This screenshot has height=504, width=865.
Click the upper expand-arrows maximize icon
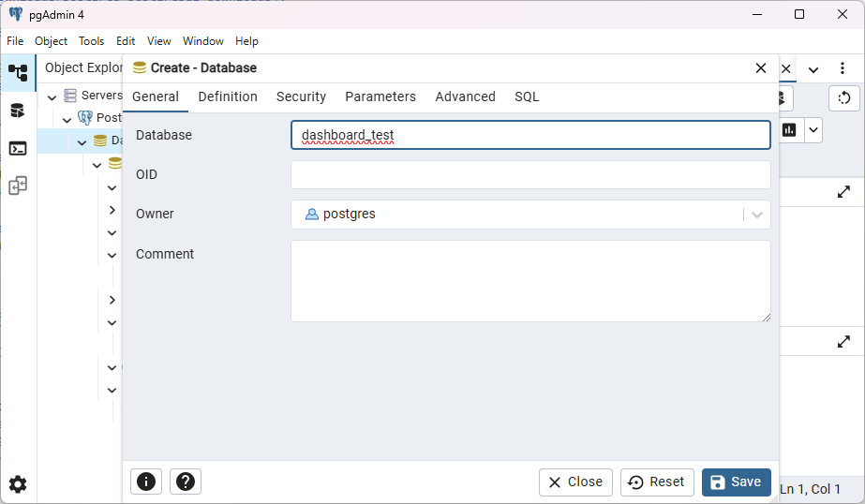843,192
